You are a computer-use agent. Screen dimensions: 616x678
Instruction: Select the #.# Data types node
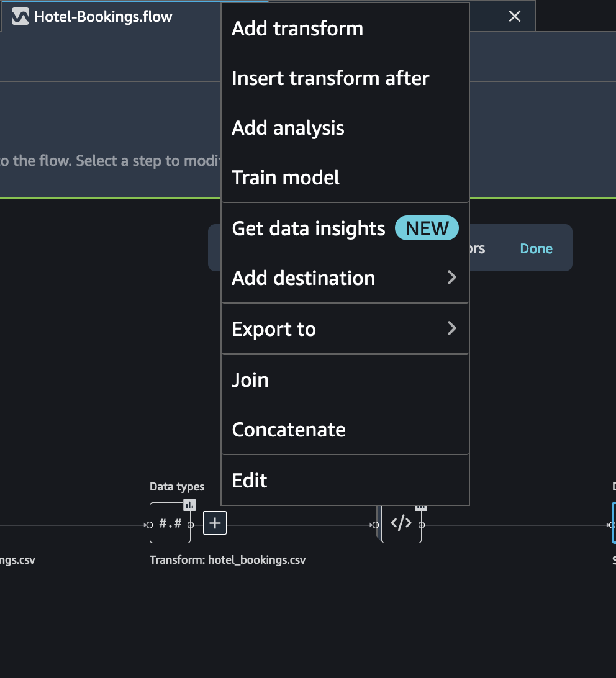[169, 523]
